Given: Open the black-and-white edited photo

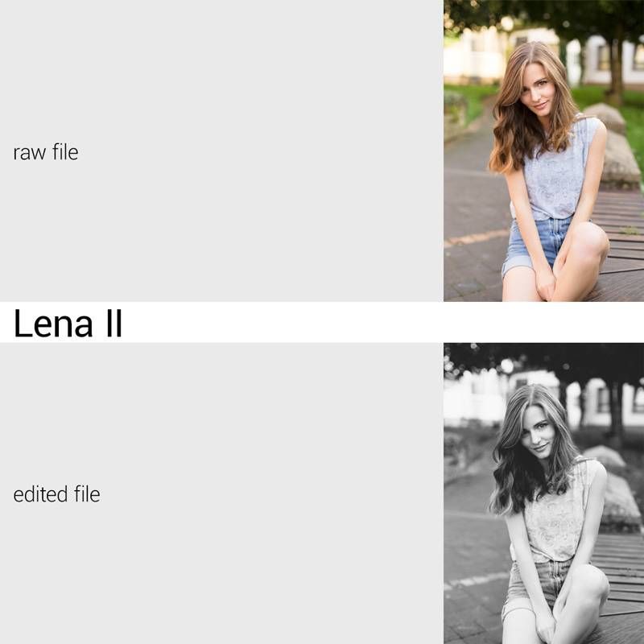Looking at the screenshot, I should 543,493.
